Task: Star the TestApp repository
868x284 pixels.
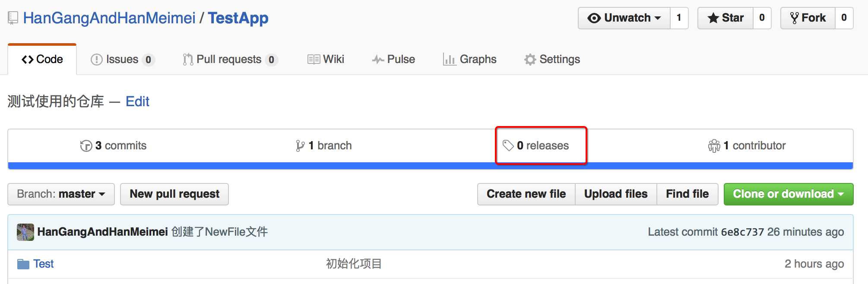Action: click(x=725, y=18)
